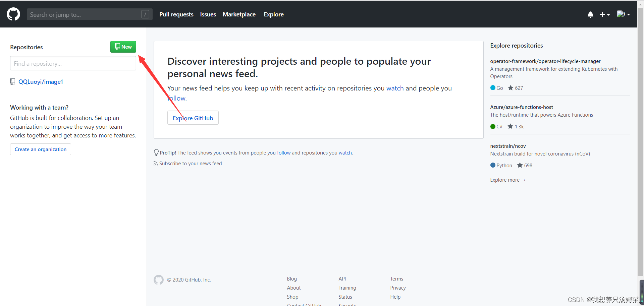This screenshot has width=644, height=306.
Task: Click the repository book icon beside QQLuoyi/image1
Action: coord(13,82)
